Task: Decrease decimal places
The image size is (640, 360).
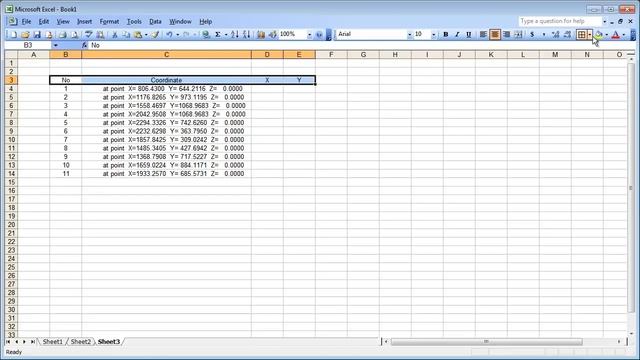Action: [567, 35]
